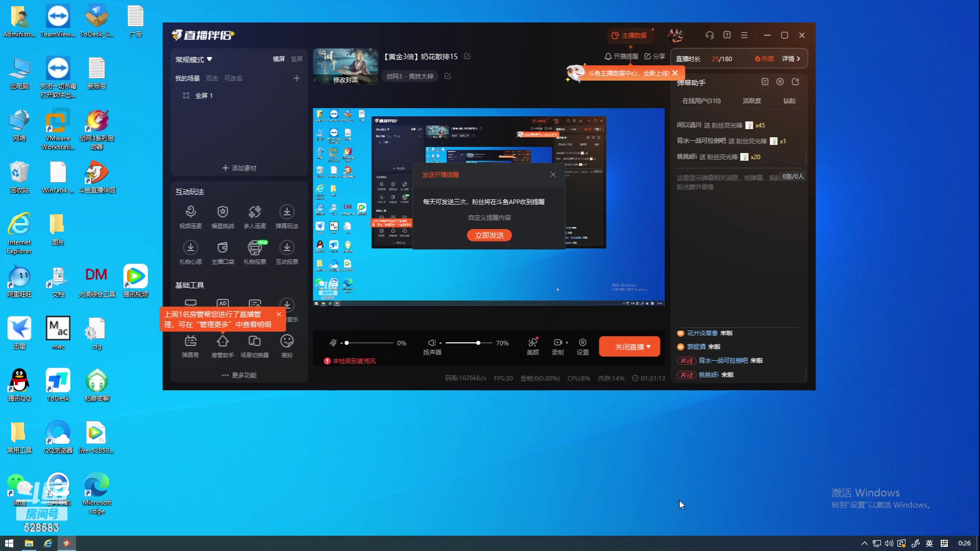
Task: Open the 福星挑战 challenge icon
Action: [x=223, y=212]
